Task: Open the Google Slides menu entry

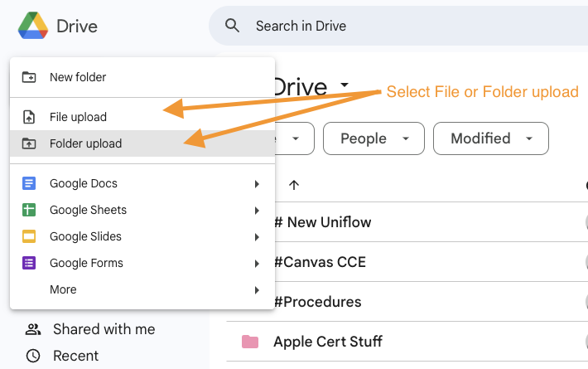Action: (142, 236)
